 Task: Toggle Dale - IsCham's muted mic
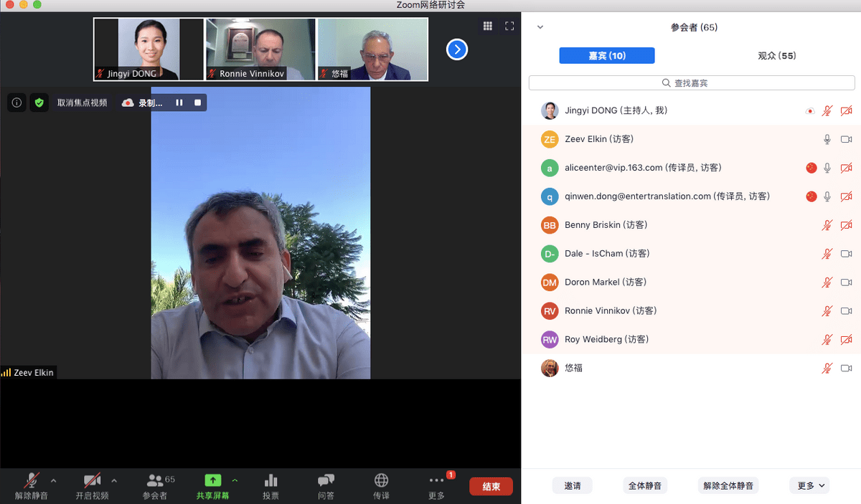coord(827,254)
